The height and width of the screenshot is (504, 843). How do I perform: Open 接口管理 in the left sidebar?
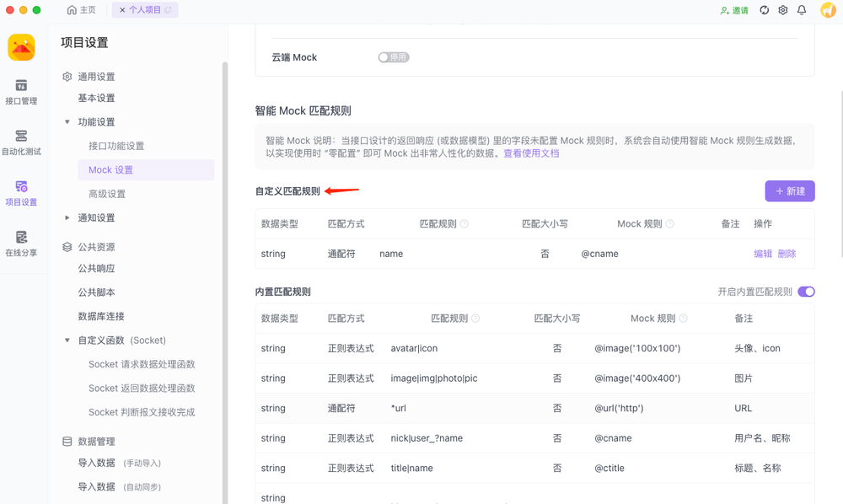coord(21,92)
